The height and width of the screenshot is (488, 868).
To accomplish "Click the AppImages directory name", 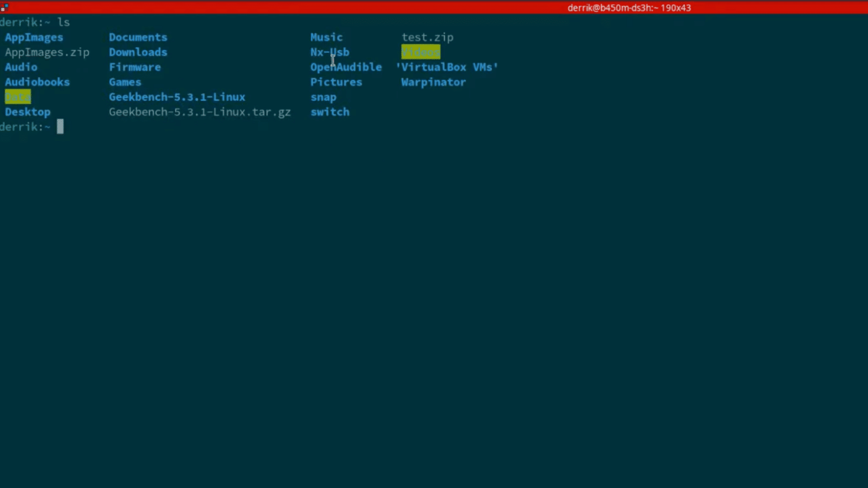I will 34,38.
